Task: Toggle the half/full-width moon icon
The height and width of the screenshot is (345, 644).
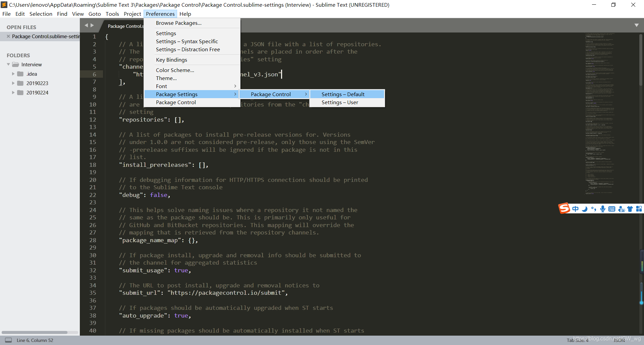Action: click(585, 209)
